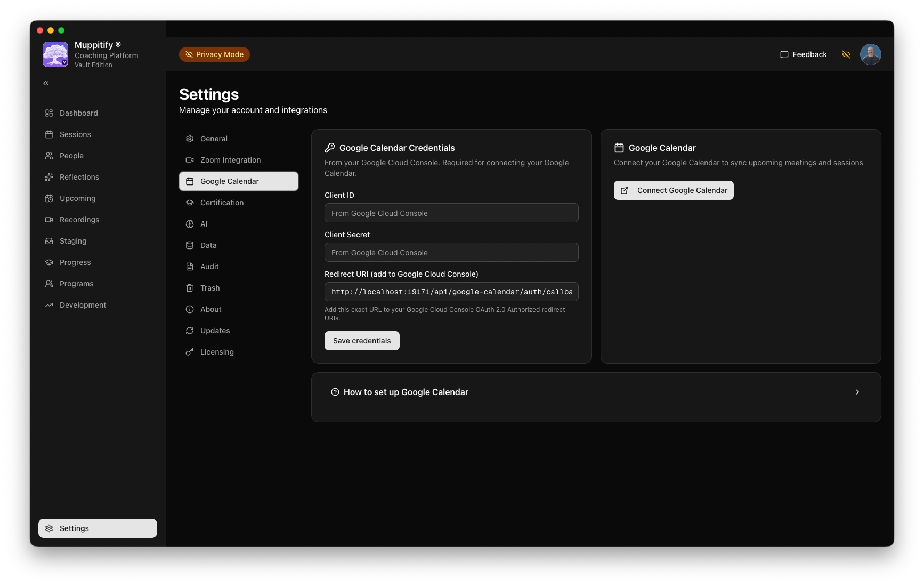Click the Save credentials button
Screen dimensions: 924x586
(x=362, y=341)
